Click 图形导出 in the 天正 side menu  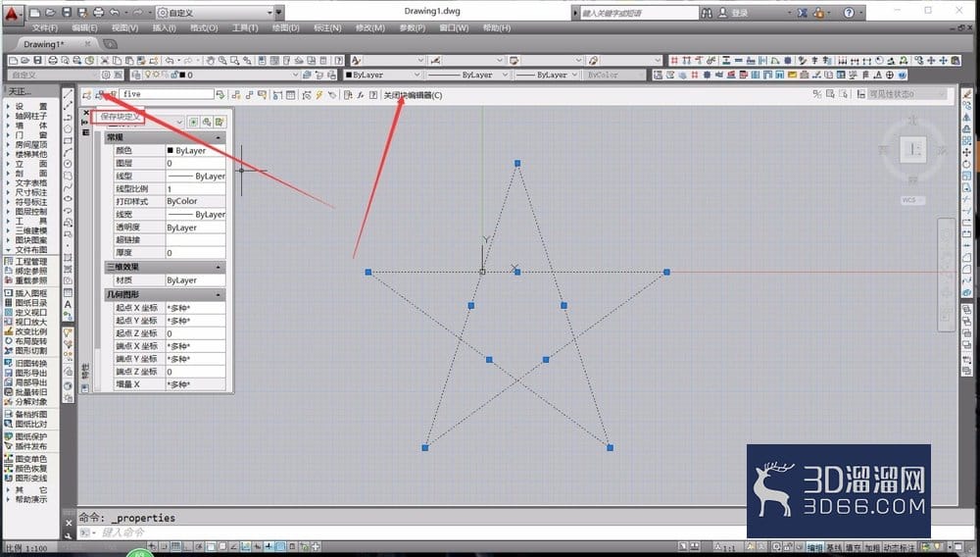click(30, 373)
